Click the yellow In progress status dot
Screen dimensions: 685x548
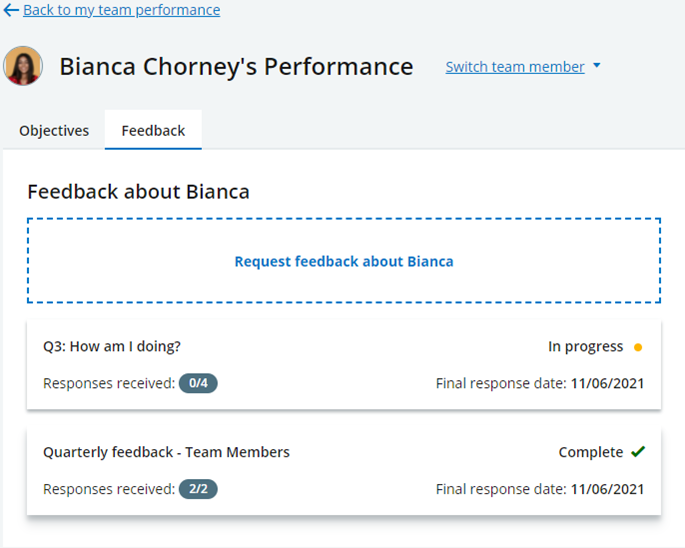[x=638, y=347]
